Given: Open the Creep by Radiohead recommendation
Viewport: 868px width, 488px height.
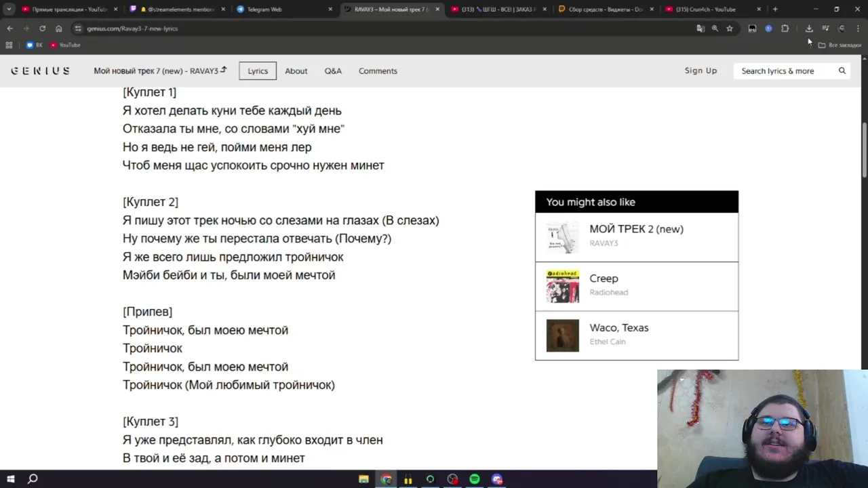Looking at the screenshot, I should coord(637,287).
